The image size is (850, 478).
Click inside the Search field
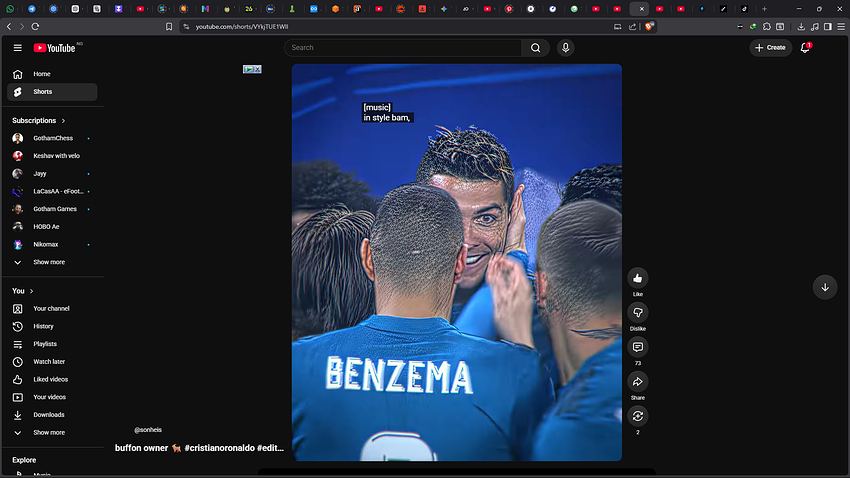[403, 48]
